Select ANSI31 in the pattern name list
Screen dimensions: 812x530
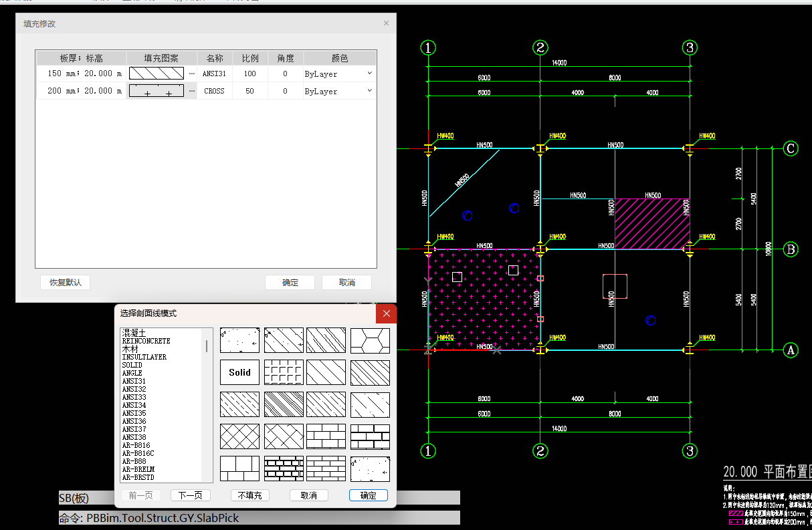[x=134, y=381]
